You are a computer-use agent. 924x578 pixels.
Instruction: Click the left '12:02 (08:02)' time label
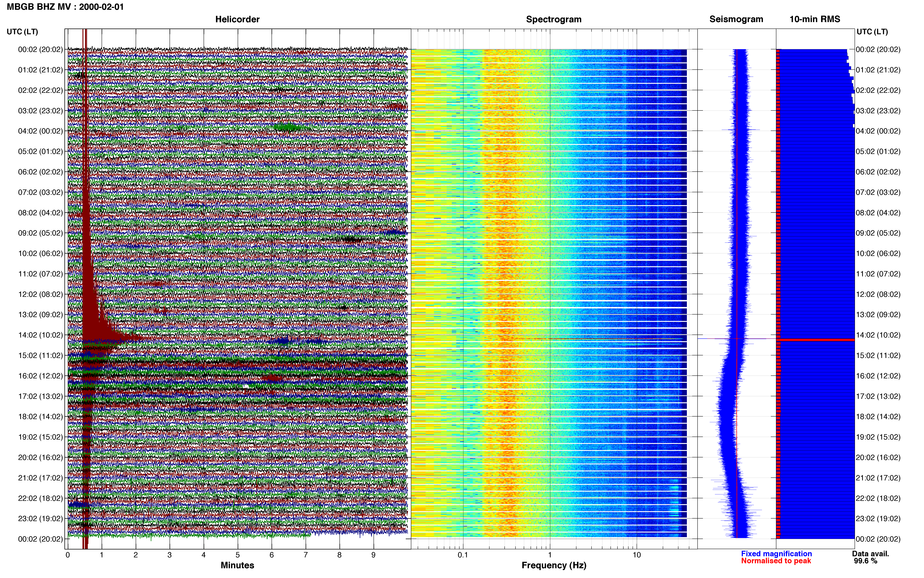[x=41, y=294]
